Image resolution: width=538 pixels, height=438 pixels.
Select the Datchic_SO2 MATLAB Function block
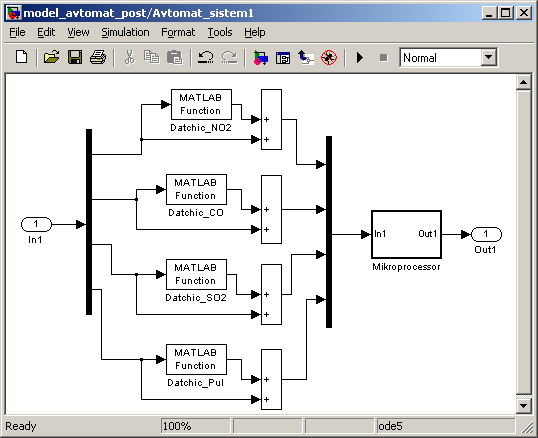(x=196, y=274)
